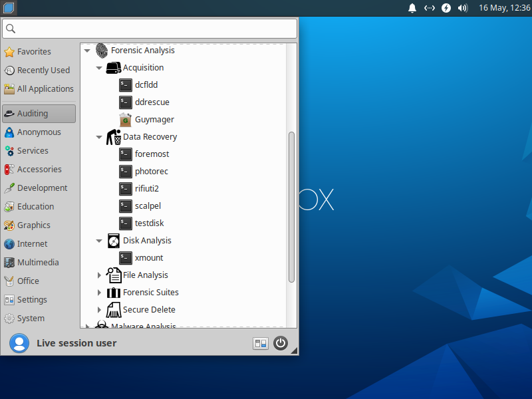Launch rifiuti2 terminal icon
The height and width of the screenshot is (399, 532).
pos(126,189)
